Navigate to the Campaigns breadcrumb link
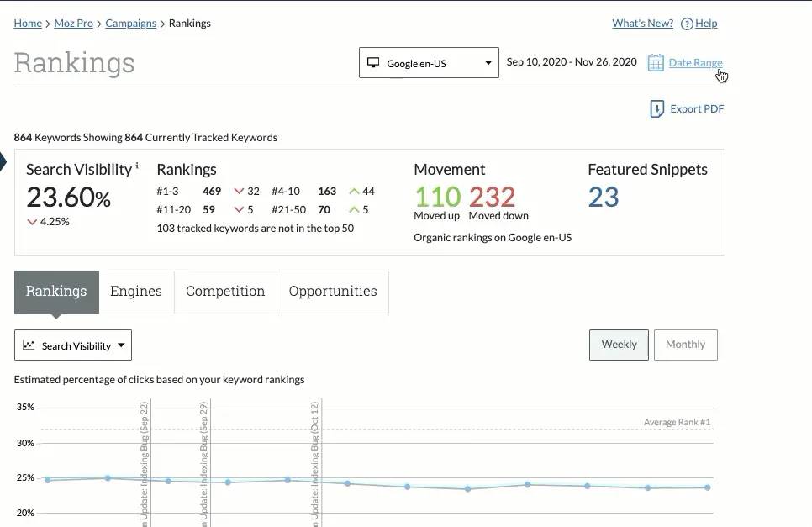Image resolution: width=812 pixels, height=527 pixels. pos(130,24)
